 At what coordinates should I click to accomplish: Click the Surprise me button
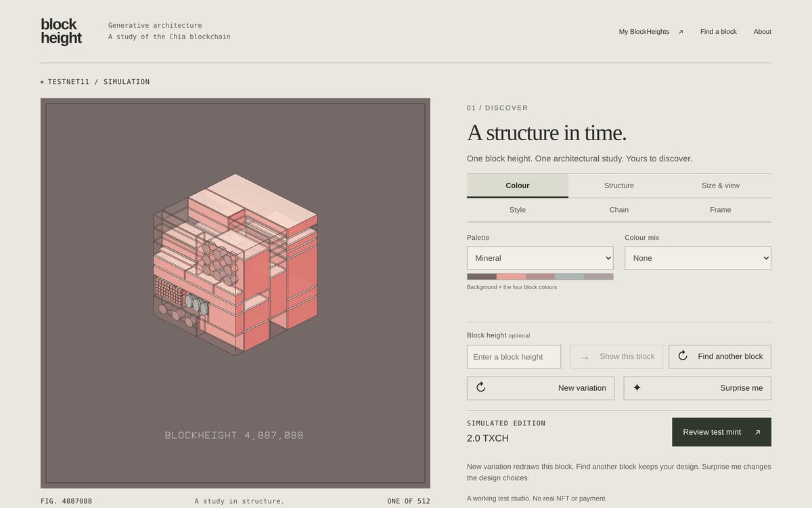(x=698, y=388)
